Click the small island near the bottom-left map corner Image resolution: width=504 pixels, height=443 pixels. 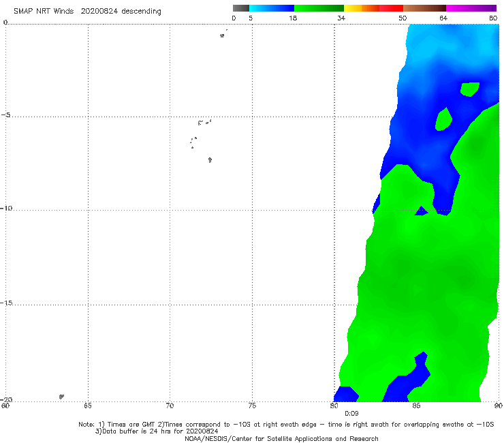pyautogui.click(x=61, y=397)
